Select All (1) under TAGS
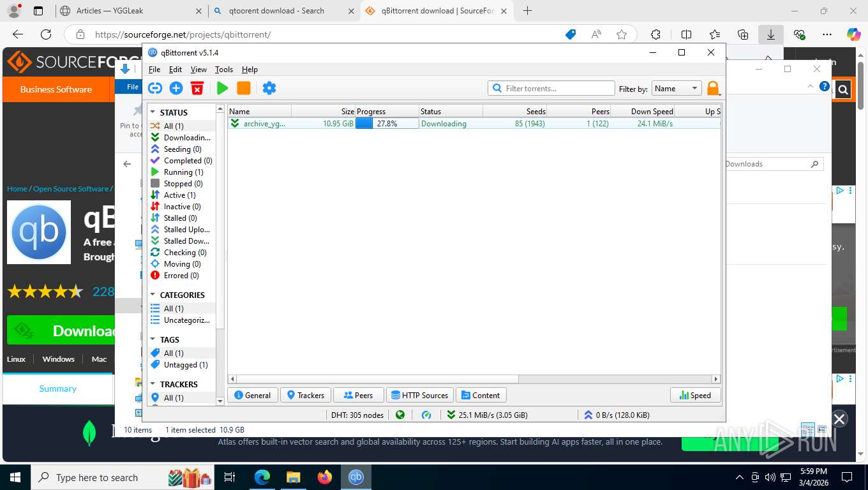This screenshot has height=490, width=868. [x=181, y=353]
